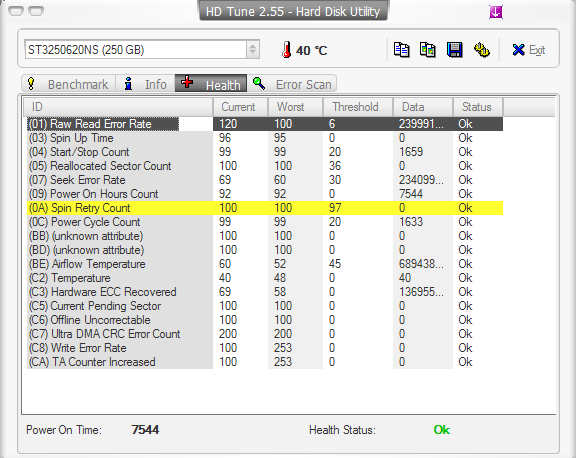Select the Start/Stop Count row

point(265,152)
